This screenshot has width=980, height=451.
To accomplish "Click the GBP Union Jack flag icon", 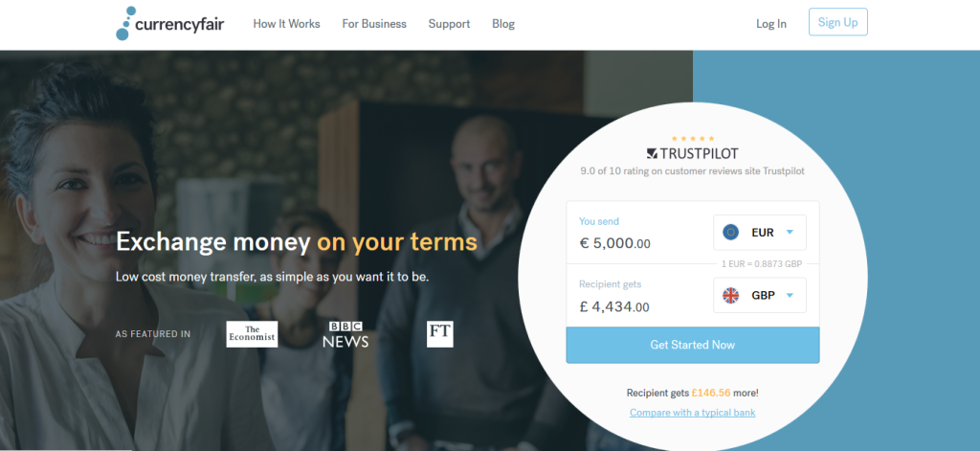I will point(730,295).
